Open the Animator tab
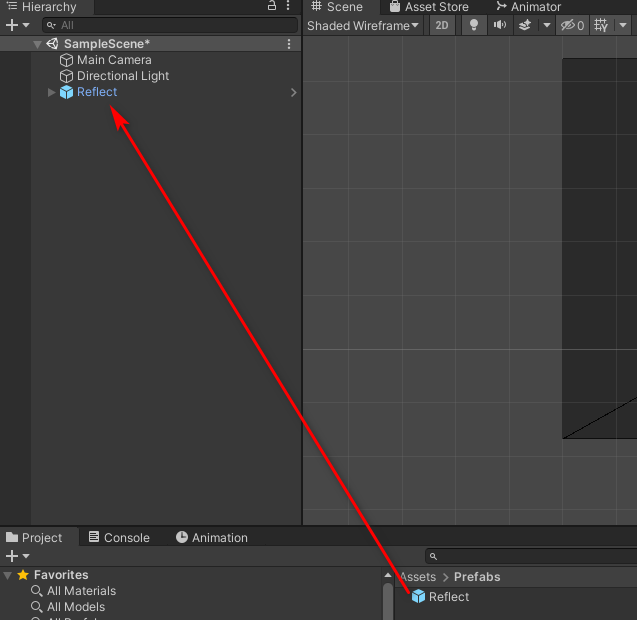637x620 pixels. click(x=529, y=7)
